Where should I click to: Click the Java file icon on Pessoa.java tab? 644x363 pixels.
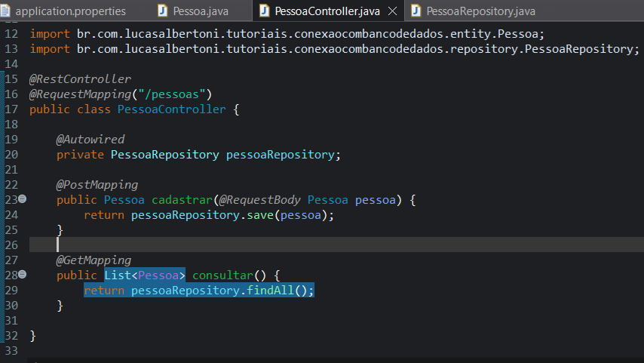pyautogui.click(x=163, y=11)
